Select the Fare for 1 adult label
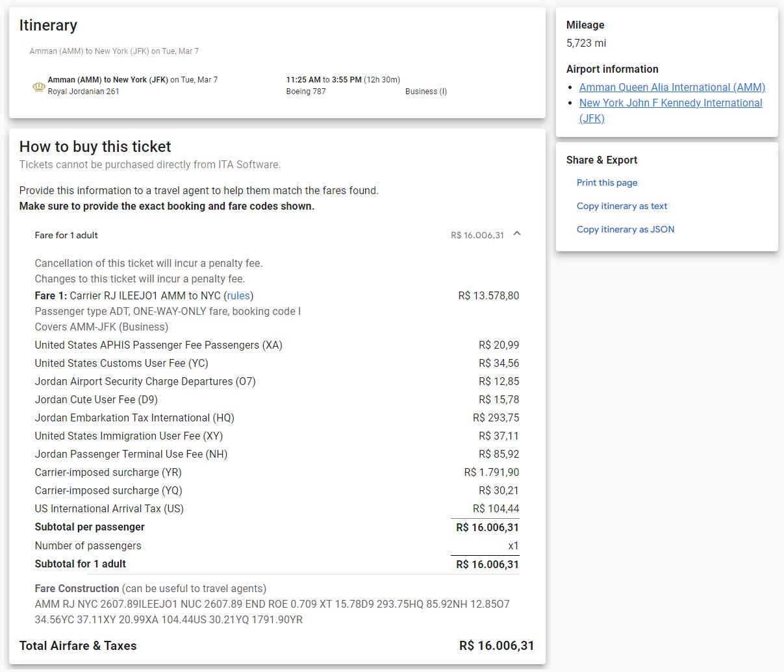This screenshot has width=784, height=672. tap(66, 235)
